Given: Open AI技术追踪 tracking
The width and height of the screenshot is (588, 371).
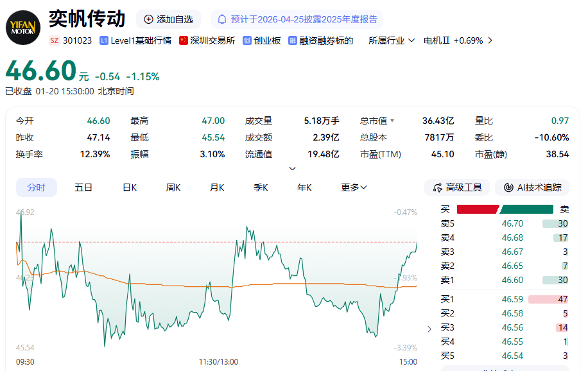Looking at the screenshot, I should (x=532, y=187).
